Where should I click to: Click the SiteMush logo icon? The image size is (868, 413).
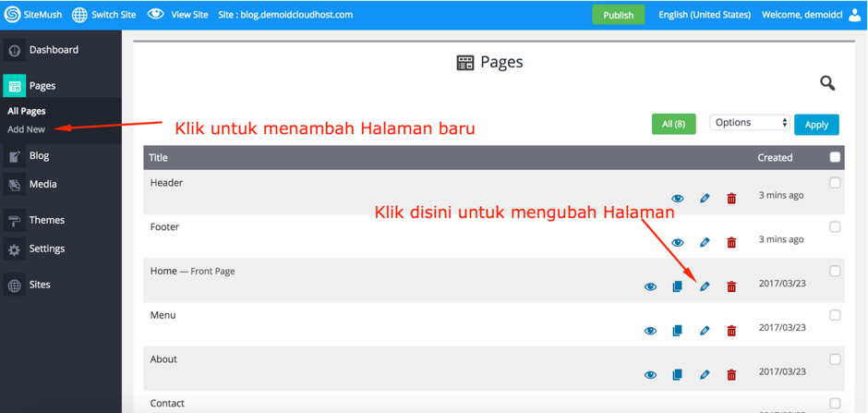(12, 15)
